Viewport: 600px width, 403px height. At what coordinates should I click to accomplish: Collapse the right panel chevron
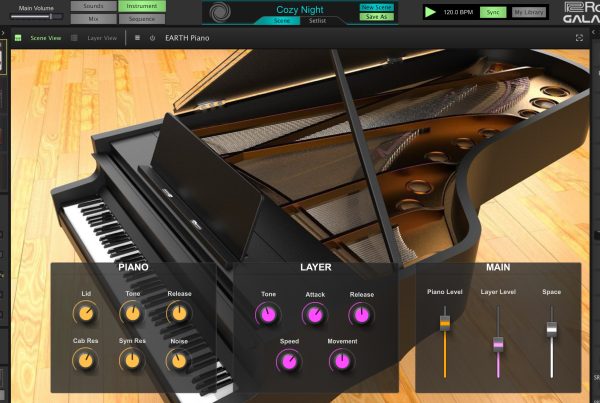pyautogui.click(x=595, y=33)
